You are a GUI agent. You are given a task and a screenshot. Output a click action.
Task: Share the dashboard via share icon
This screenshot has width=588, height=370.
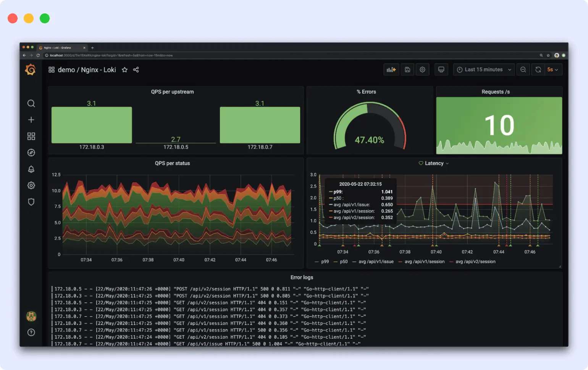136,70
